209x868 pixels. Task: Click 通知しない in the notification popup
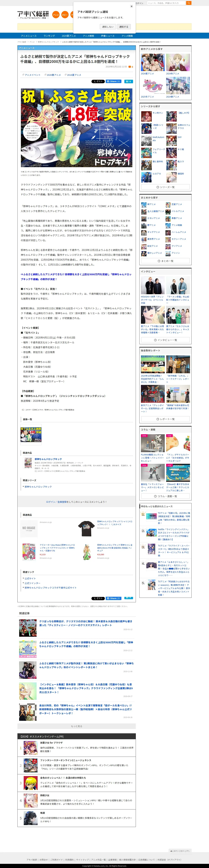(x=108, y=27)
